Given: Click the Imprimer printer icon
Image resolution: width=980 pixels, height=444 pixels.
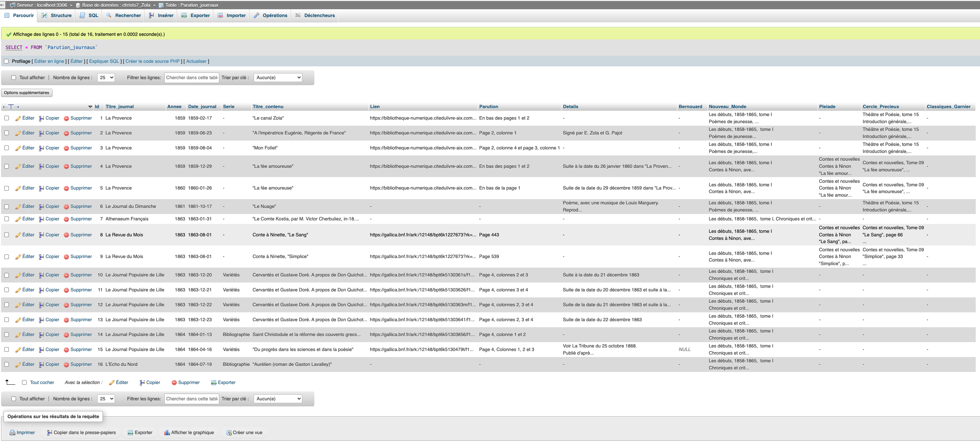Looking at the screenshot, I should [x=12, y=433].
